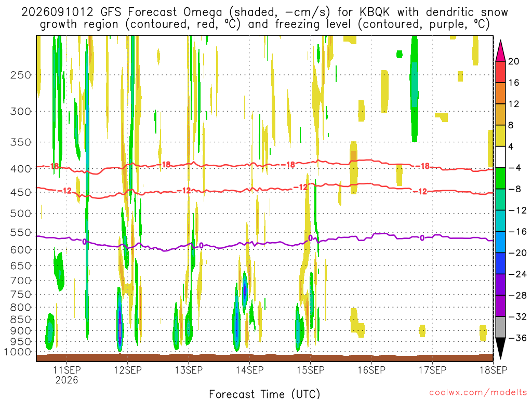Click the white -4 to 4 colorbar segment

pos(500,157)
